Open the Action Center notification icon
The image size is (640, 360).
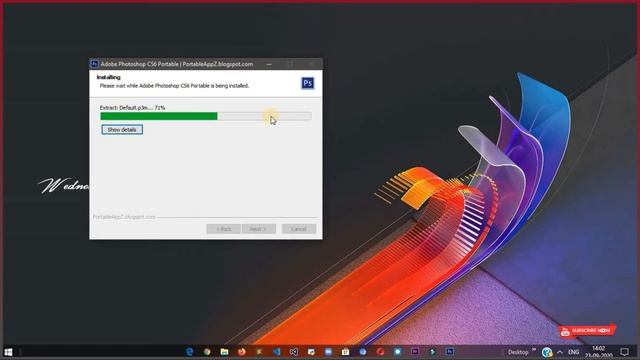[x=624, y=352]
